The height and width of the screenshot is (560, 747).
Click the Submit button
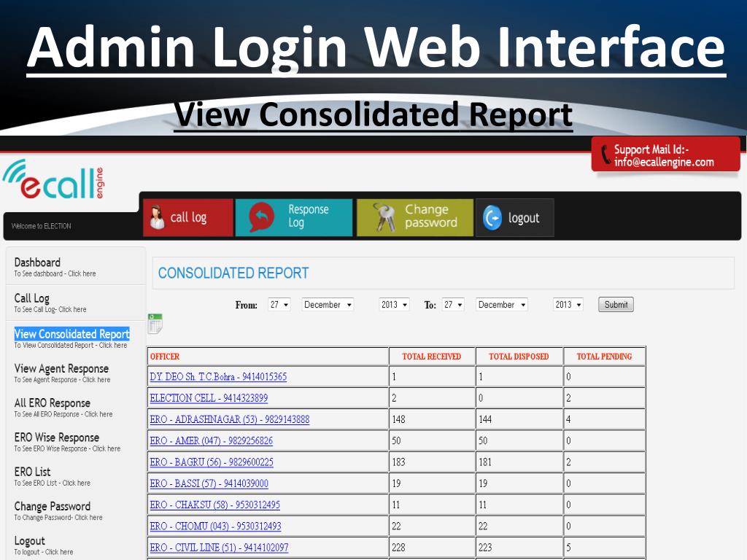point(616,305)
